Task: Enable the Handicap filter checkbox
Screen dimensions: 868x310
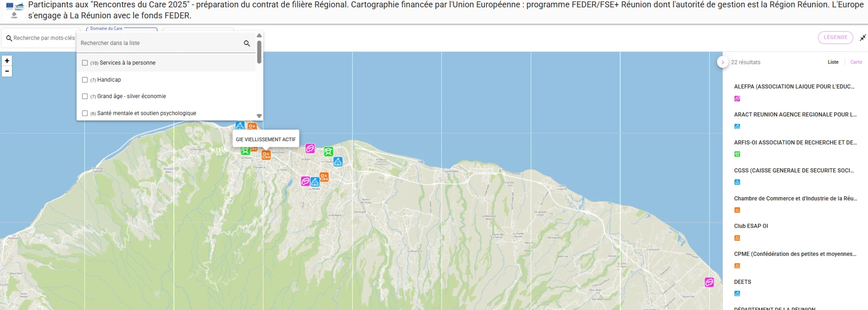Action: [85, 80]
